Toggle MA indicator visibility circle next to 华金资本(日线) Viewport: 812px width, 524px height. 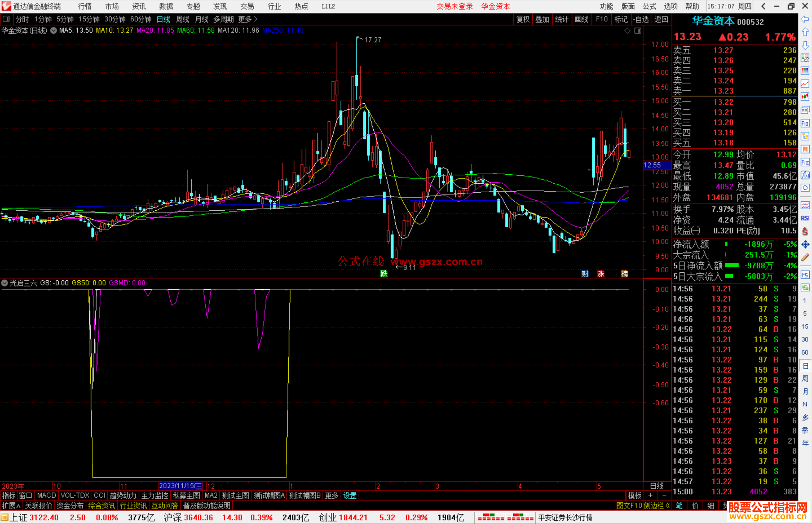click(54, 30)
